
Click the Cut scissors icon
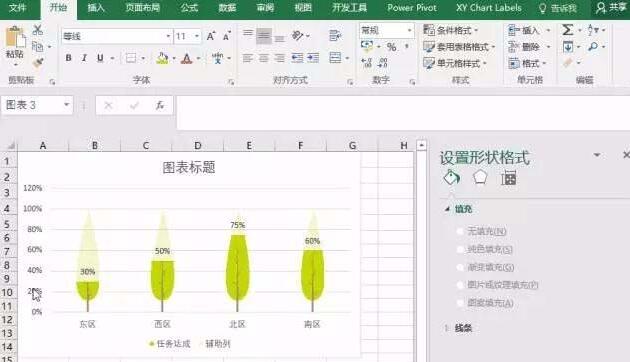[38, 30]
